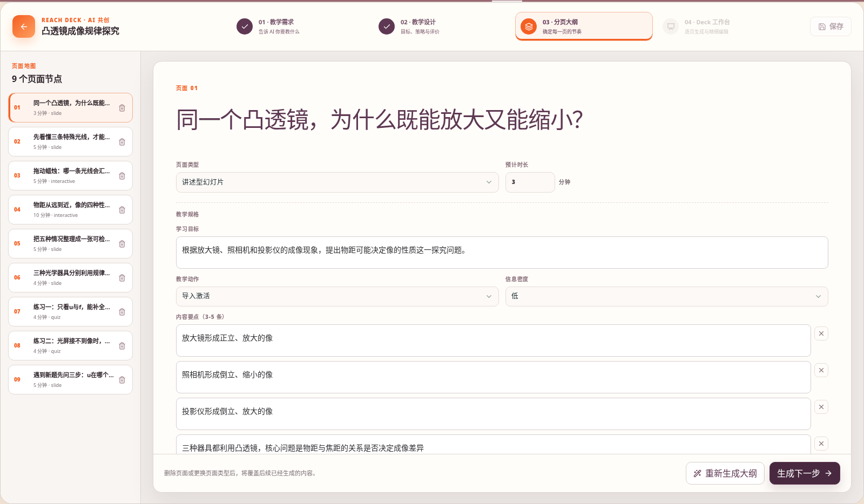Open the 信息密度 dropdown showing 低
Screen dimensions: 864x504
pos(666,296)
